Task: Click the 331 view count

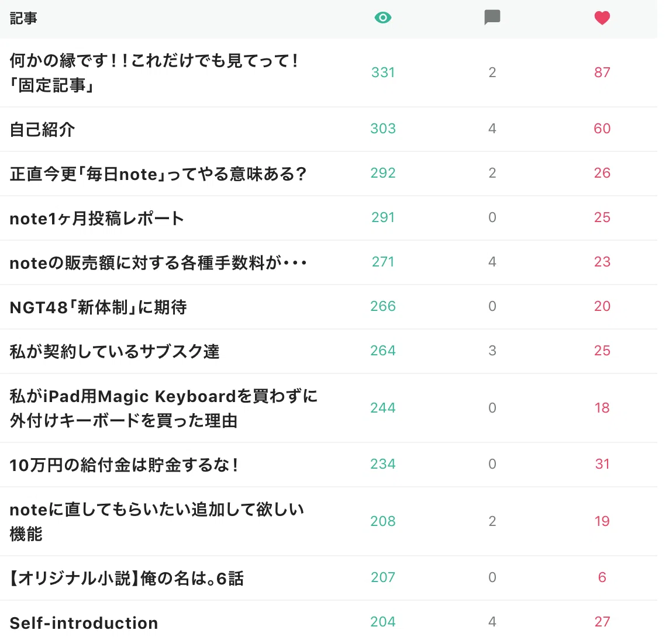Action: pos(382,72)
